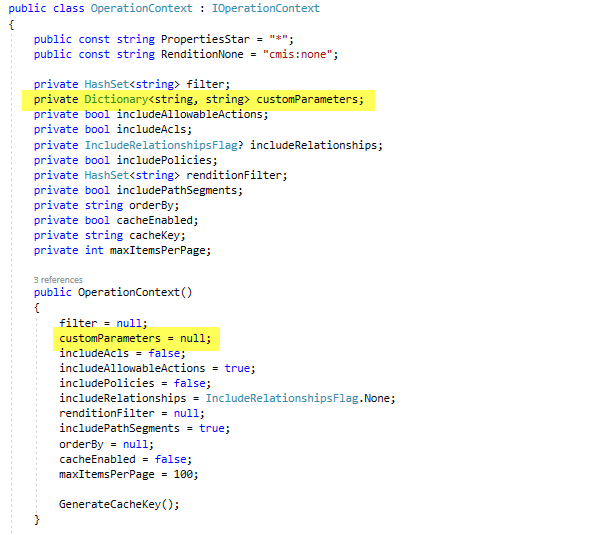Click highlighted 'customParameters = null;' assignment

click(135, 338)
